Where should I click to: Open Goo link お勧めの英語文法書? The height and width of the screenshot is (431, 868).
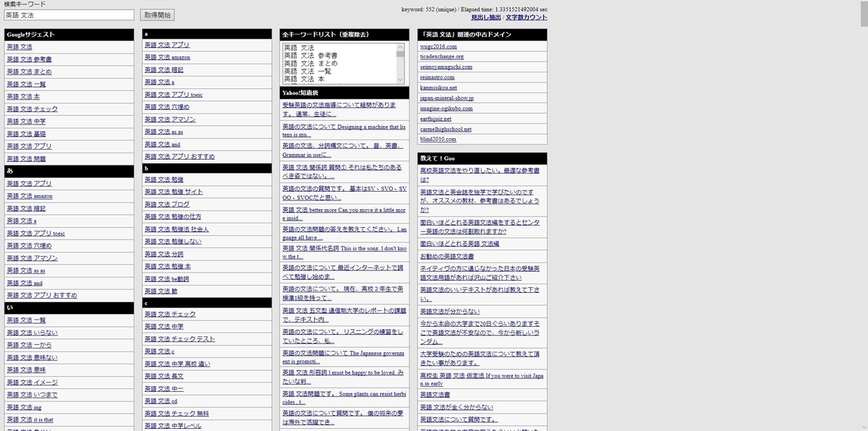(447, 257)
